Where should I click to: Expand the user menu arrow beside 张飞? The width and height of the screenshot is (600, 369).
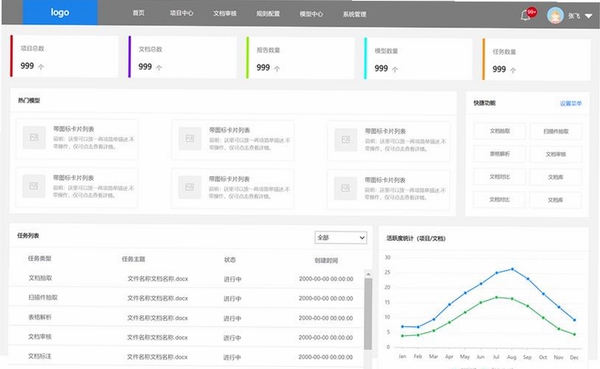pyautogui.click(x=589, y=16)
